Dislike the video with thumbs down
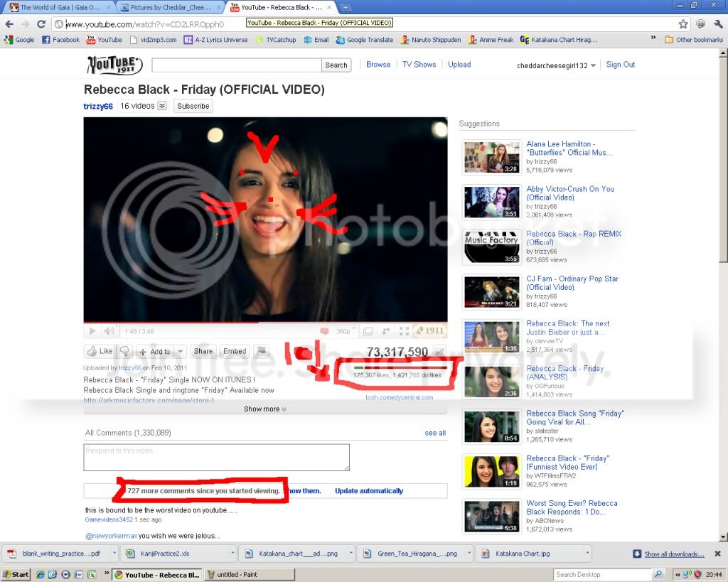Screen dimensions: 728x582 click(x=124, y=351)
